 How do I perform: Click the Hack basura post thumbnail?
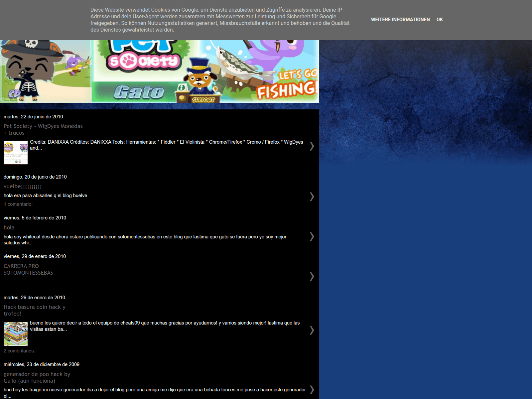(x=16, y=333)
